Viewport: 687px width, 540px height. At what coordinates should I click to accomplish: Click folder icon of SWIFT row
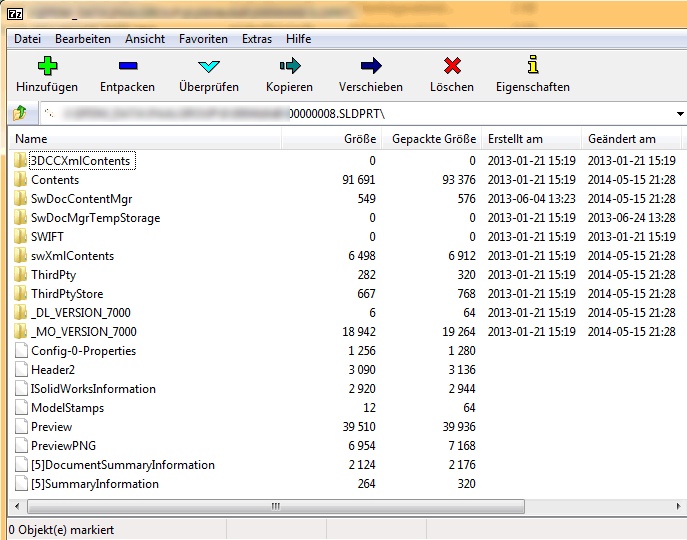click(x=20, y=237)
